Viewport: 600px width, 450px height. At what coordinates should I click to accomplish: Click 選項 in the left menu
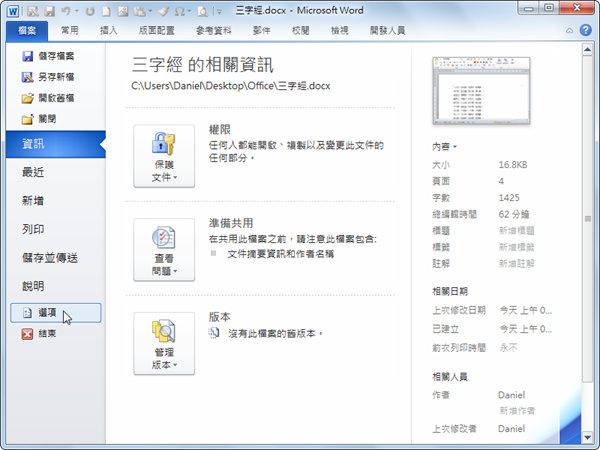point(56,313)
